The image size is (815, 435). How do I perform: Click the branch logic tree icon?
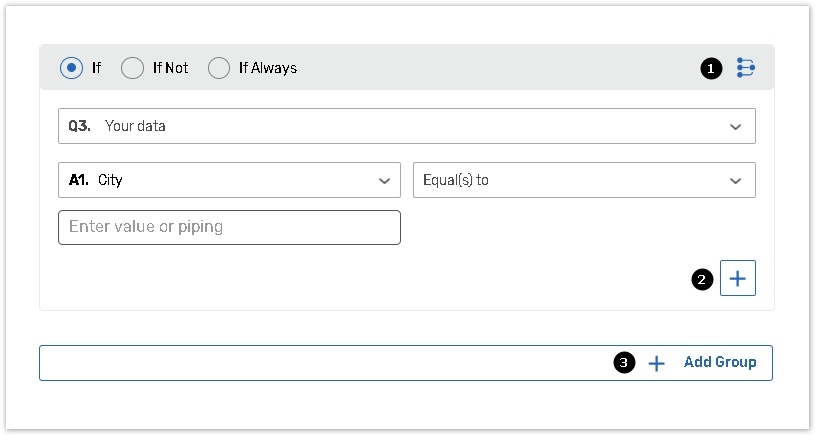[x=745, y=68]
